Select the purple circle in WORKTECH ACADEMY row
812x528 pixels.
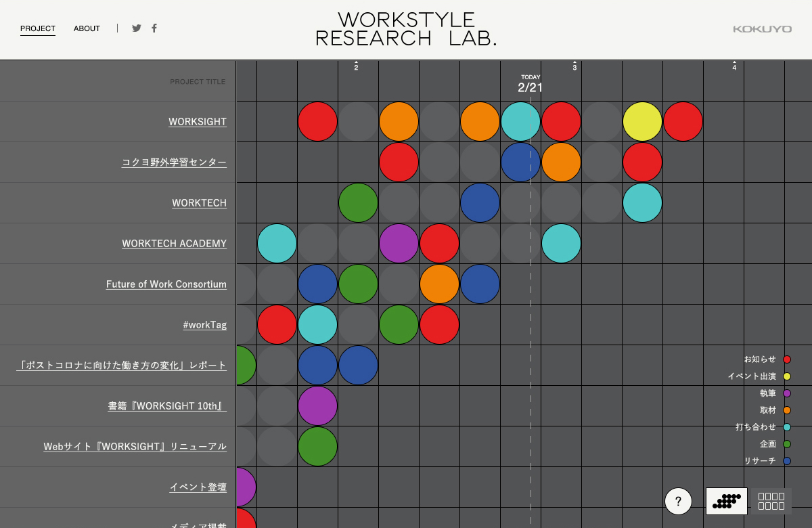[399, 244]
